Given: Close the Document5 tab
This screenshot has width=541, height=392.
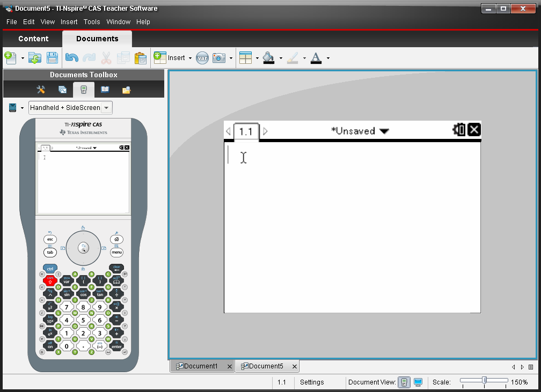Looking at the screenshot, I should [x=294, y=366].
